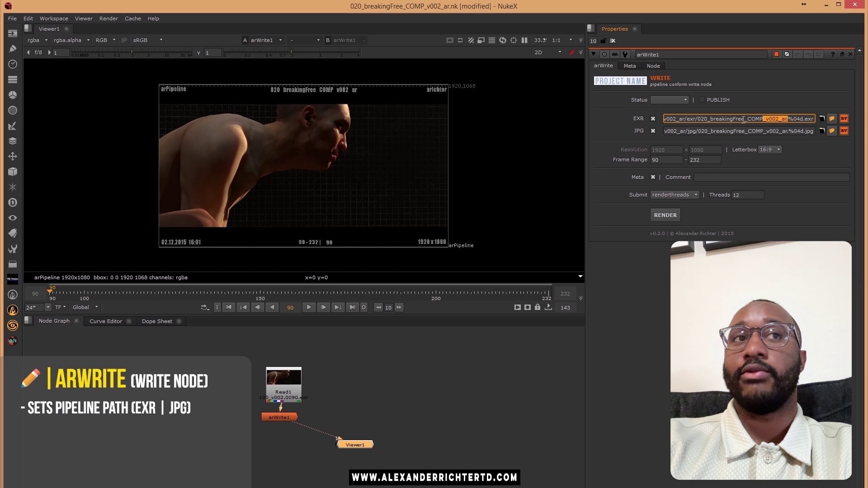Enable the PUBLISH checkbox

(702, 100)
